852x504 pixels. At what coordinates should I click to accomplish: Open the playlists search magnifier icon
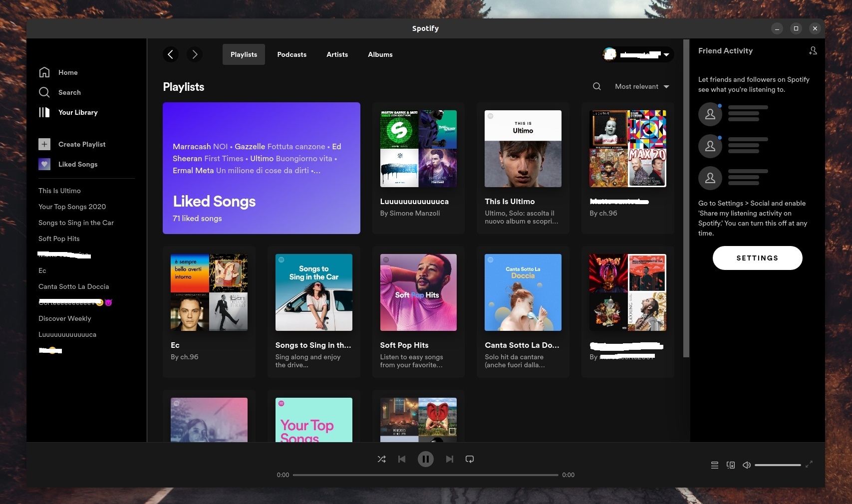pyautogui.click(x=596, y=86)
